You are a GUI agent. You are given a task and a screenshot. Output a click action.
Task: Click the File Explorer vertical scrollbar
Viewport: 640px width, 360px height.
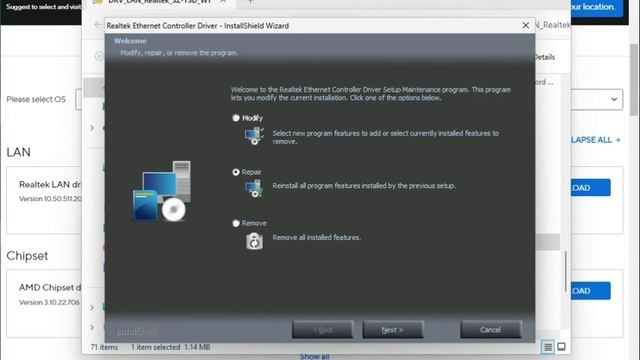coord(565,271)
